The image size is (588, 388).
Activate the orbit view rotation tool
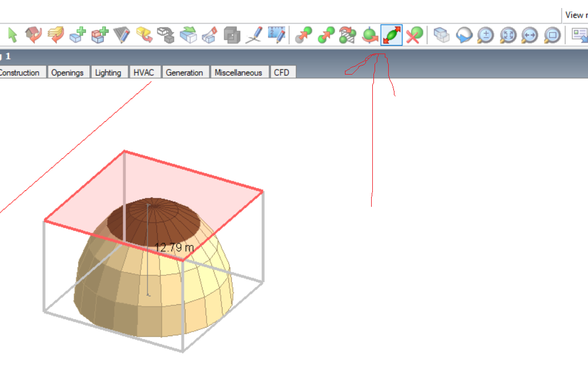464,35
